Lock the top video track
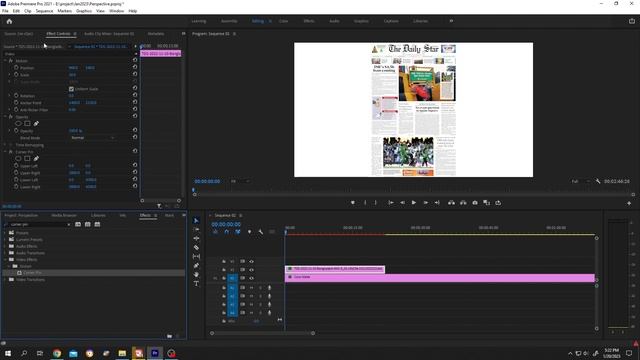 (224, 261)
